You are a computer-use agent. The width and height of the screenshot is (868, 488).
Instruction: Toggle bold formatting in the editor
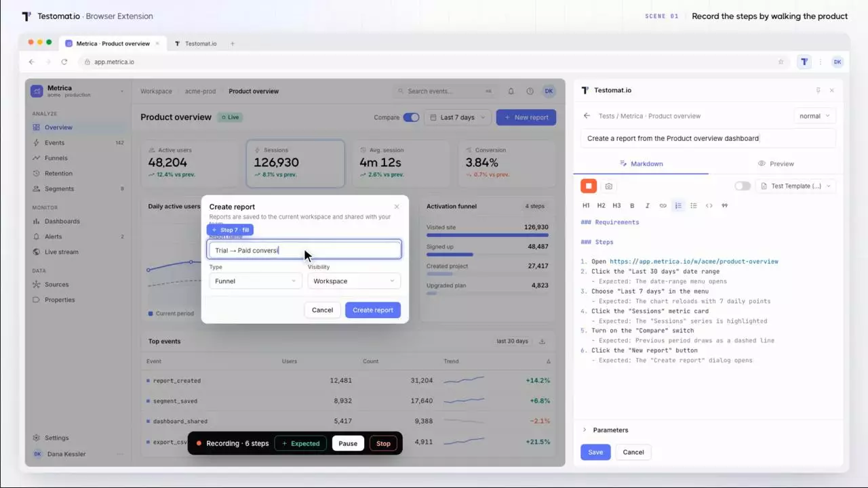(x=632, y=205)
